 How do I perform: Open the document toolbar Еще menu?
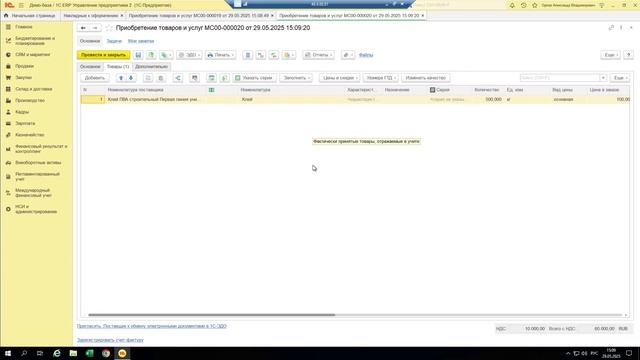click(610, 55)
